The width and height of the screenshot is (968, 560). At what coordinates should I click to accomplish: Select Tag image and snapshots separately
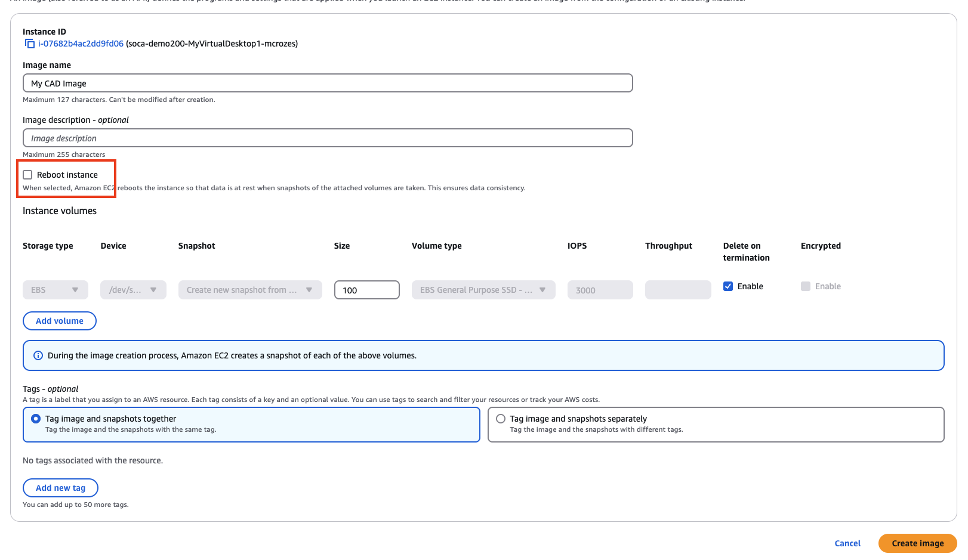[x=501, y=419]
